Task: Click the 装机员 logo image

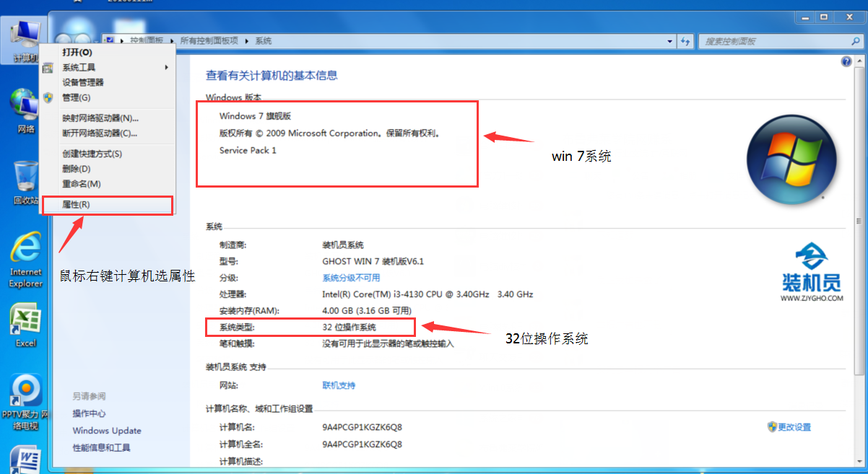Action: 812,273
